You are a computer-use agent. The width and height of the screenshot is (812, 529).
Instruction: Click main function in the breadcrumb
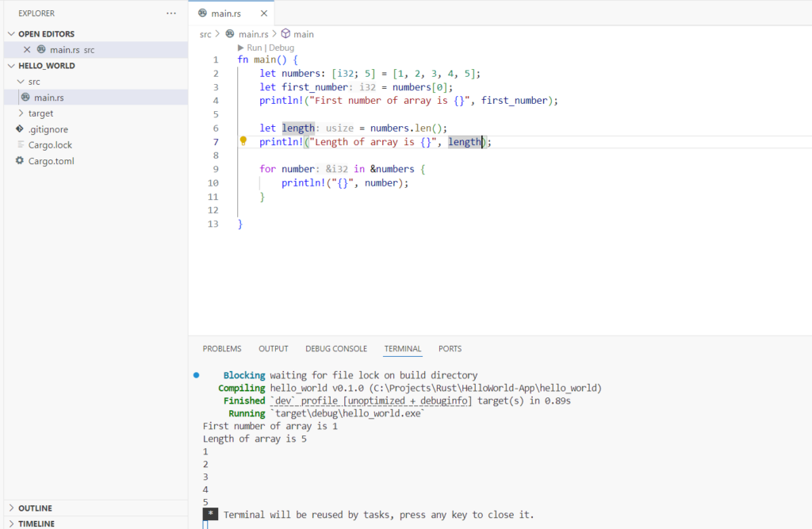304,34
